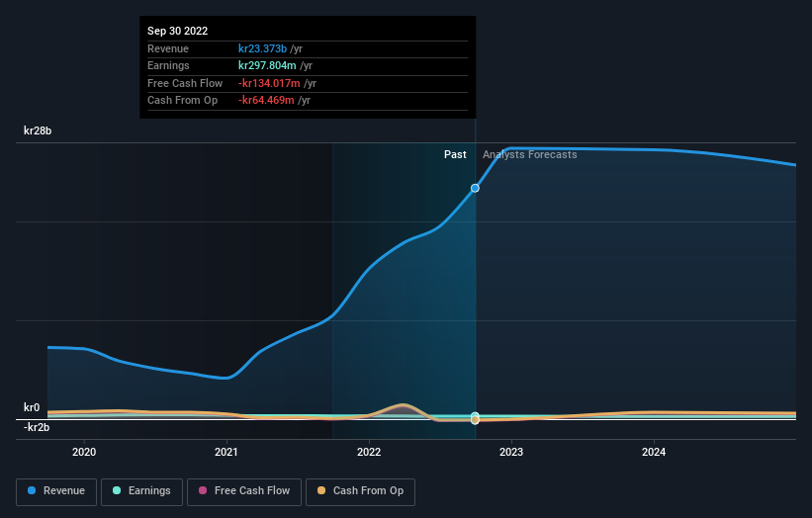This screenshot has height=518, width=812.
Task: Click the Analysts Forecasts label
Action: click(530, 154)
